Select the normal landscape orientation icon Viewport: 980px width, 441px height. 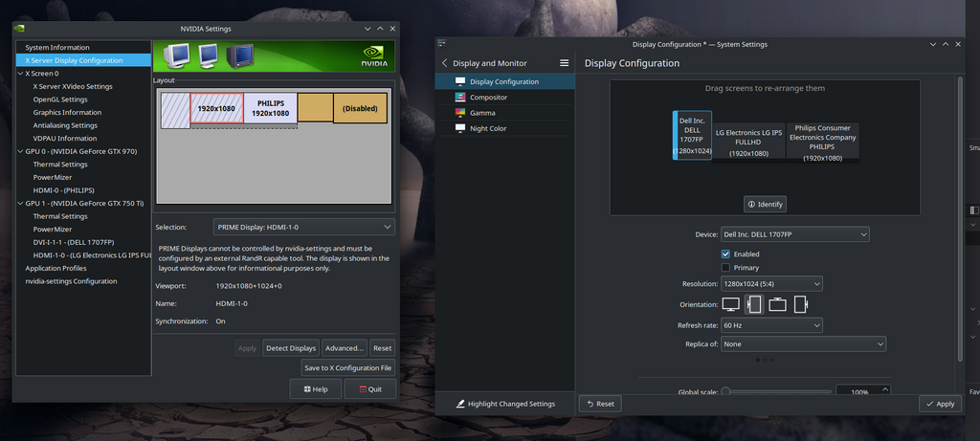pos(731,305)
